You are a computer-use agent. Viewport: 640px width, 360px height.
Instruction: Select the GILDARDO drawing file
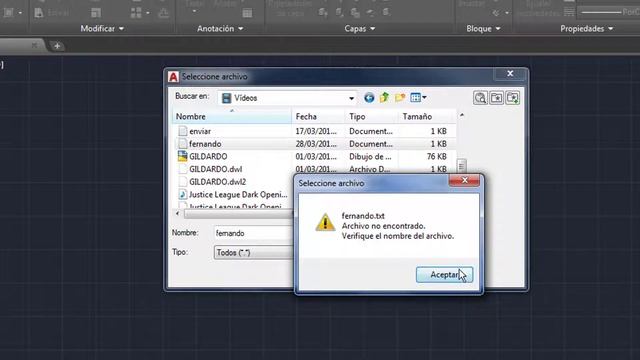208,157
